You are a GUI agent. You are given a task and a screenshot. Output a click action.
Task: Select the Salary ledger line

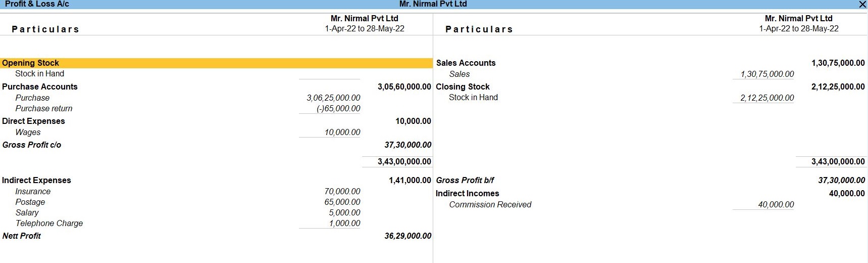27,213
